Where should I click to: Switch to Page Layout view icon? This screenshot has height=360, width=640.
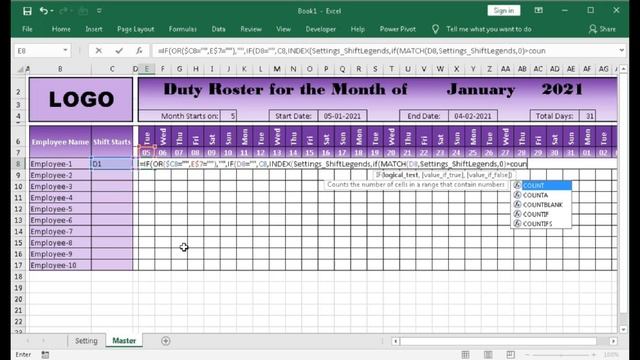click(488, 355)
